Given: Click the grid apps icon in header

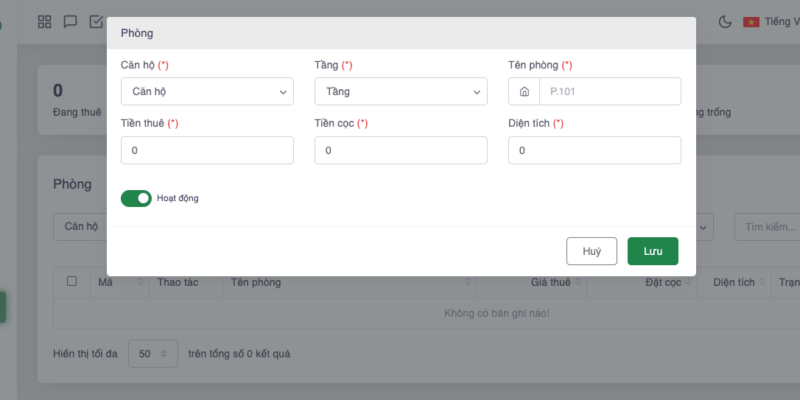Looking at the screenshot, I should click(44, 21).
